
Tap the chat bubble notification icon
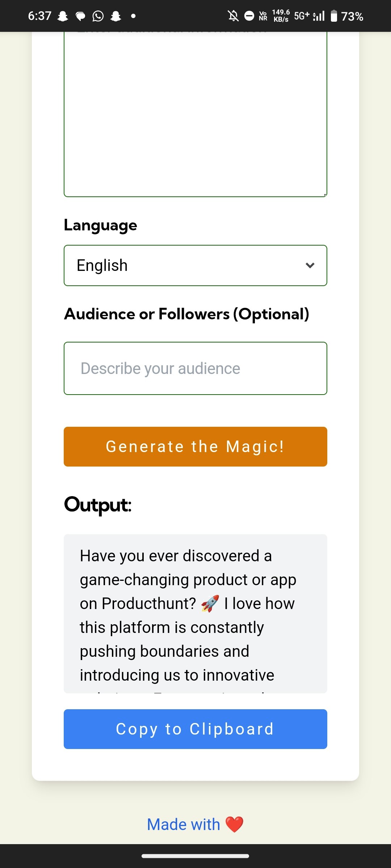click(x=80, y=16)
